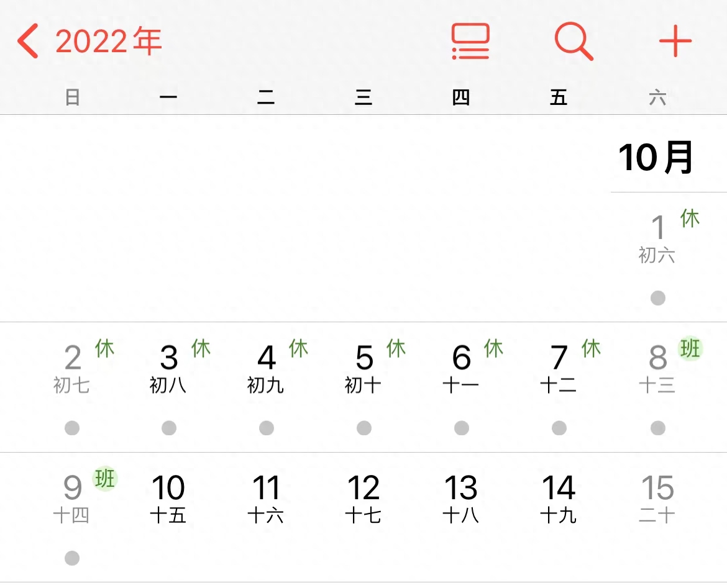727x588 pixels.
Task: Tap the 六 Saturday column header
Action: [x=657, y=97]
